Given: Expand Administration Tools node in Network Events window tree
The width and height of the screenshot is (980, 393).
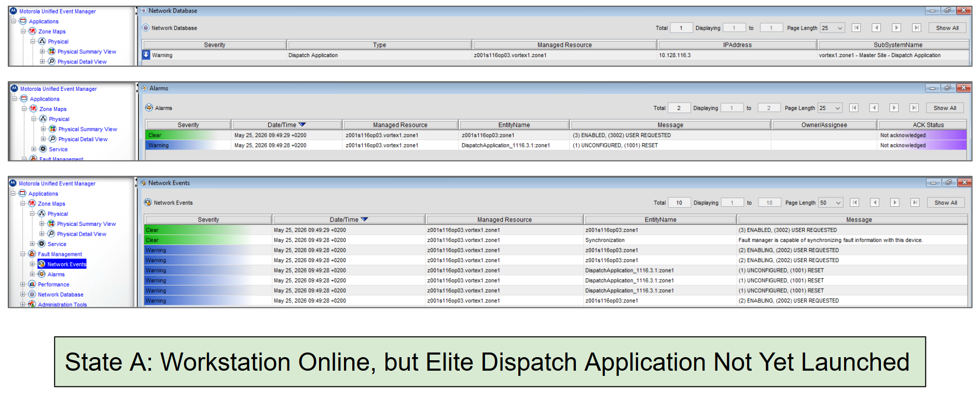Looking at the screenshot, I should point(22,304).
